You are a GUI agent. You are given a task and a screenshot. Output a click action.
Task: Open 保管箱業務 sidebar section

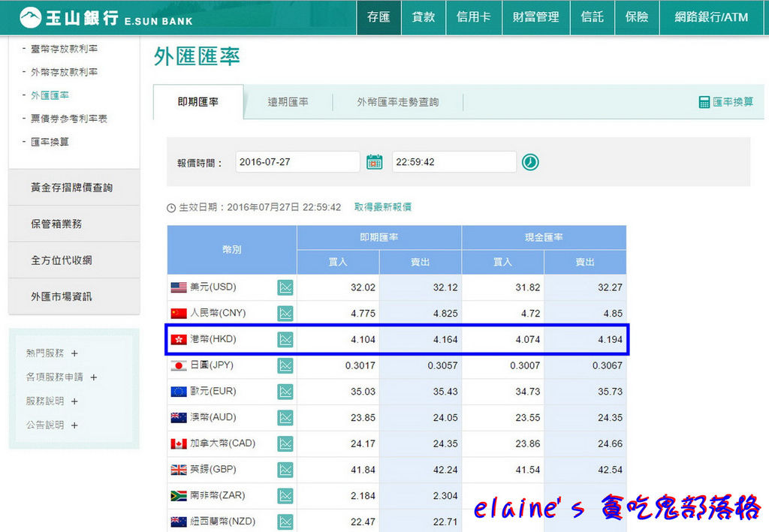[74, 224]
